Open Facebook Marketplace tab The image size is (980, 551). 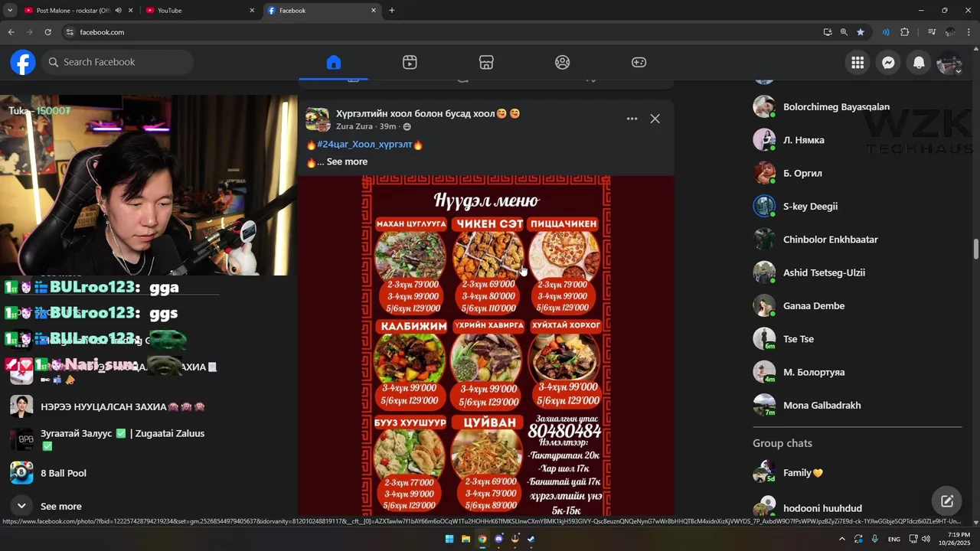point(486,62)
